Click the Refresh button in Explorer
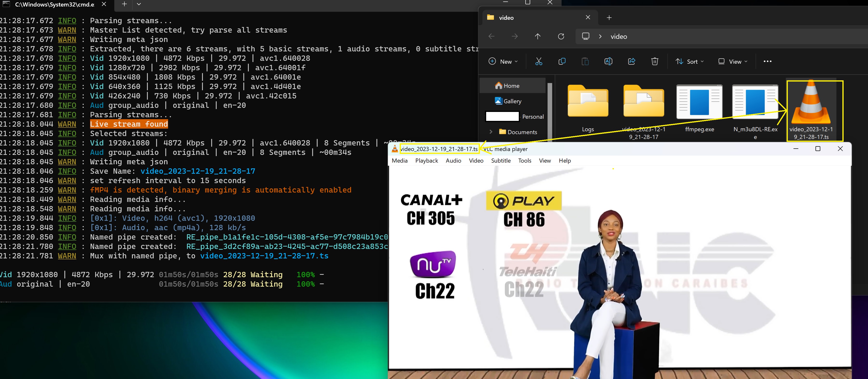Viewport: 868px width, 379px height. (561, 36)
